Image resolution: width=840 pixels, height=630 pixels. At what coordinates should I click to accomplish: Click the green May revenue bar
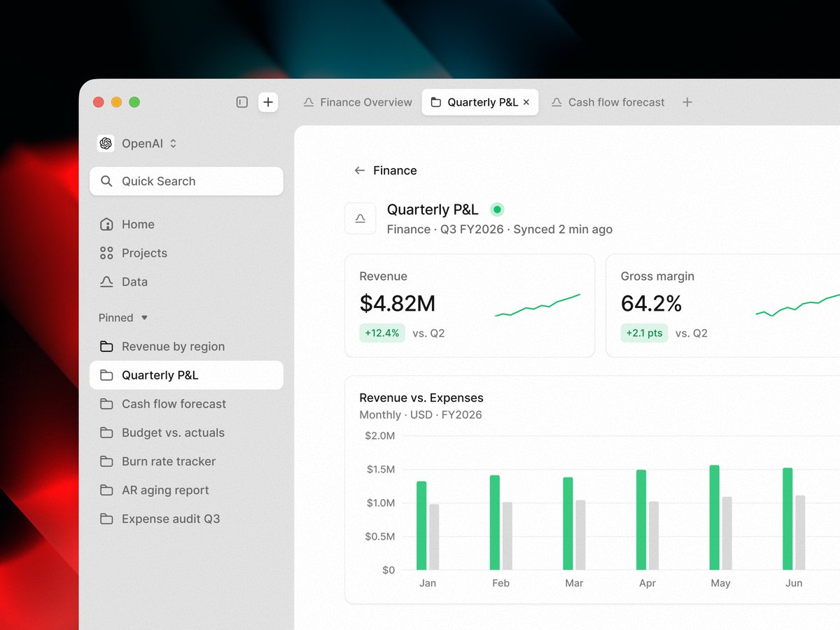(x=715, y=517)
